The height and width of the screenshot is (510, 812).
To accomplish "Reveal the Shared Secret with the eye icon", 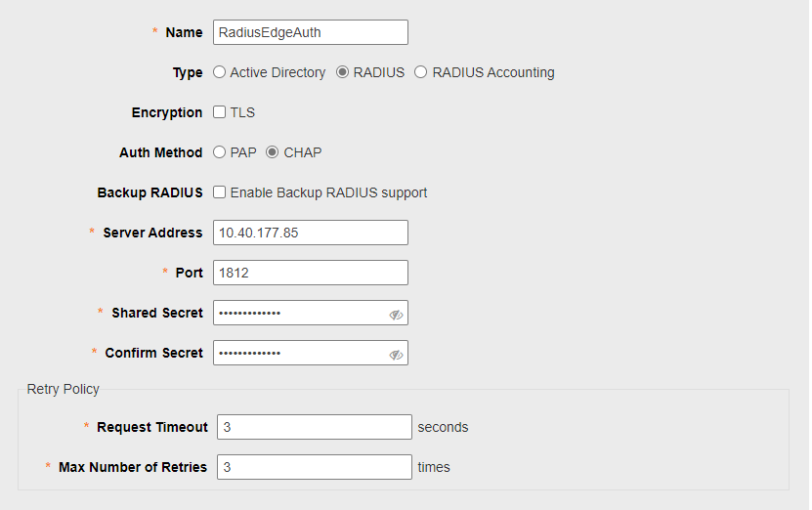I will [x=396, y=315].
